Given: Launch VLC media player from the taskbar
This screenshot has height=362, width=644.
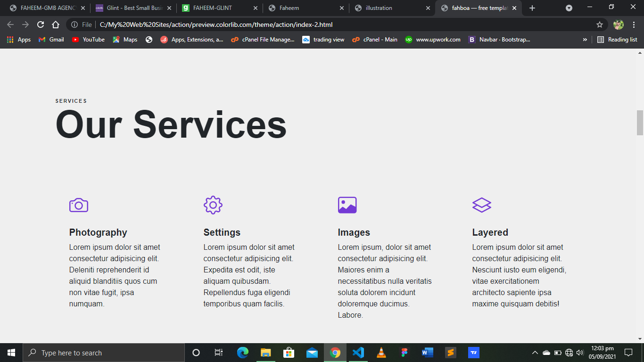Looking at the screenshot, I should point(381,353).
